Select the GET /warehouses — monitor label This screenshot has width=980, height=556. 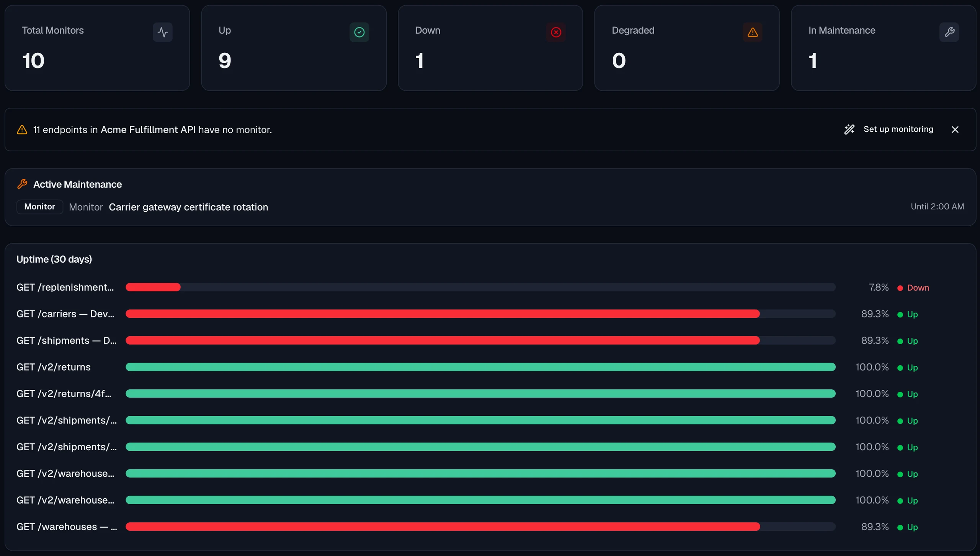click(x=67, y=527)
